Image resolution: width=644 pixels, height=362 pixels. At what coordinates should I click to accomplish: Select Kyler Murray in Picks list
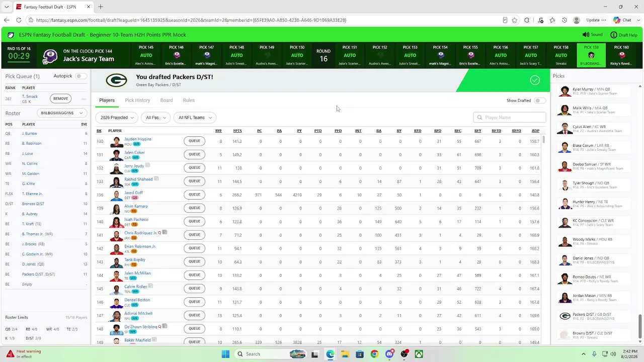pyautogui.click(x=595, y=91)
